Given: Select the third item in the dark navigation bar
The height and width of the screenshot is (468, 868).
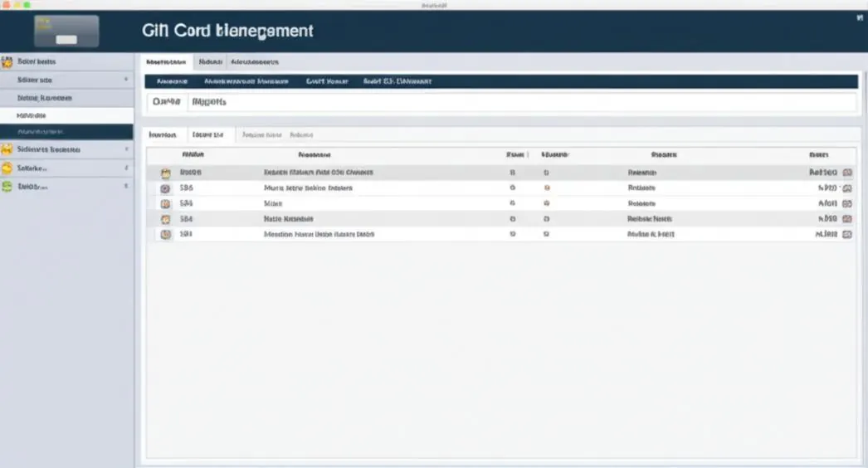Looking at the screenshot, I should 327,81.
